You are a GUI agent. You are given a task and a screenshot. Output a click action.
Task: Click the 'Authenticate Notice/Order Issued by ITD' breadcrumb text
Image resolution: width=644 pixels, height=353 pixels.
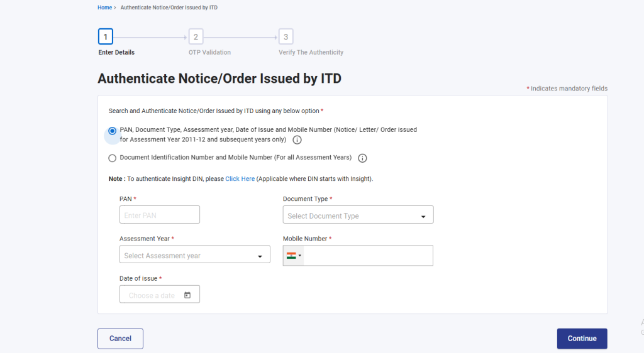(x=169, y=8)
